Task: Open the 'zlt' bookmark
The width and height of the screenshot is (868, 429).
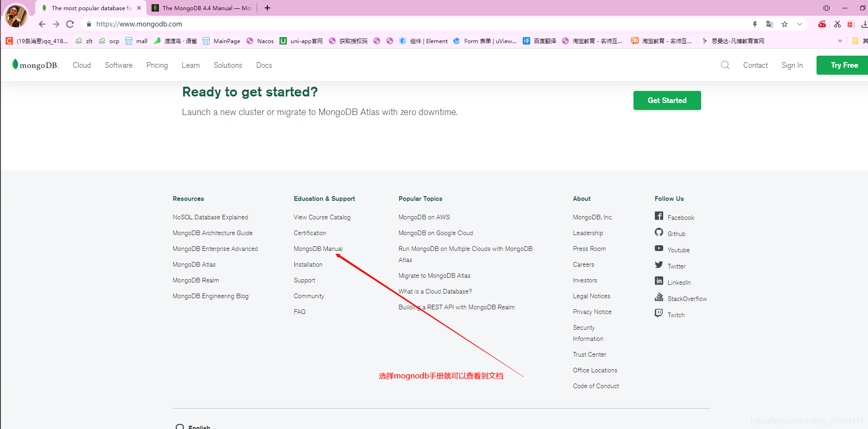Action: 84,41
